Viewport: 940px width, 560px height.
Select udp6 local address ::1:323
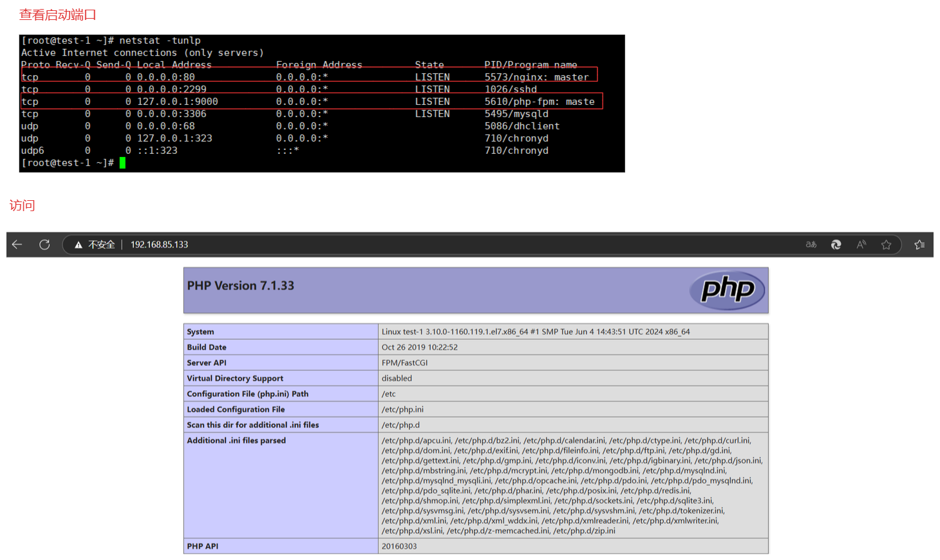[157, 151]
